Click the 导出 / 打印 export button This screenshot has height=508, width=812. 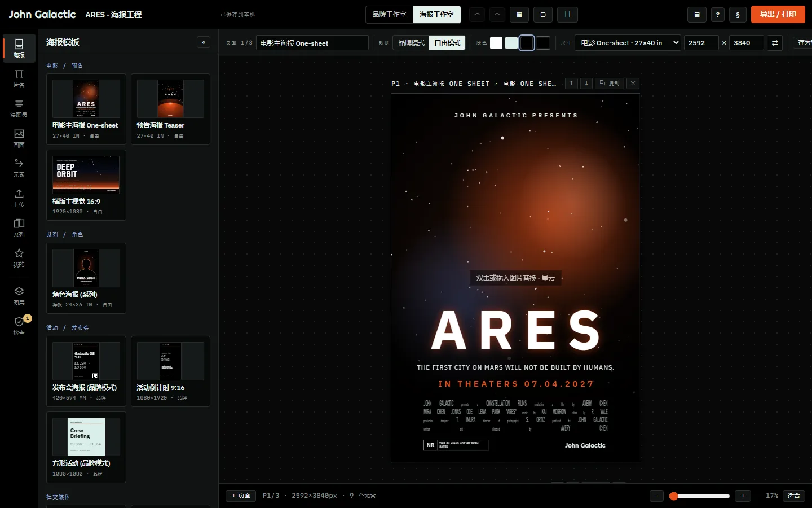(778, 15)
